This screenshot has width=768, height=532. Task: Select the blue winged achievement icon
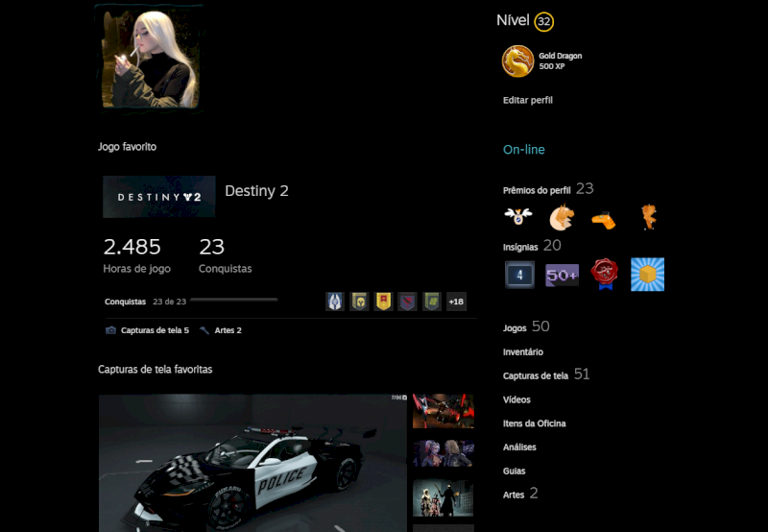point(335,302)
